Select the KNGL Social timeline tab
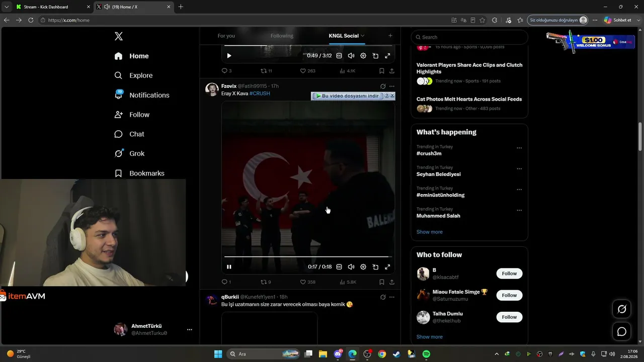 coord(344,36)
